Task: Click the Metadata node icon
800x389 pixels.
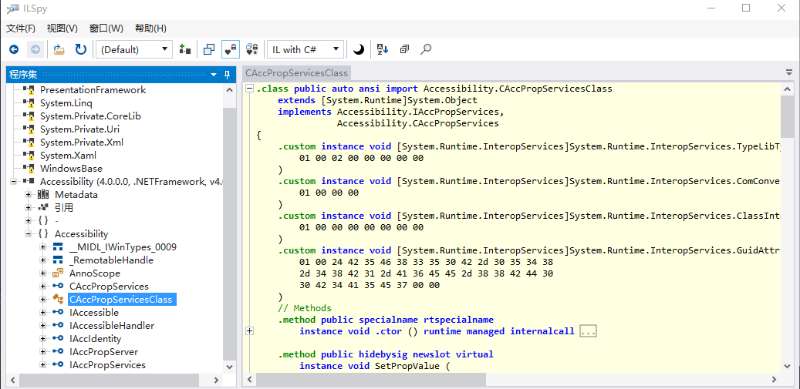Action: click(42, 194)
